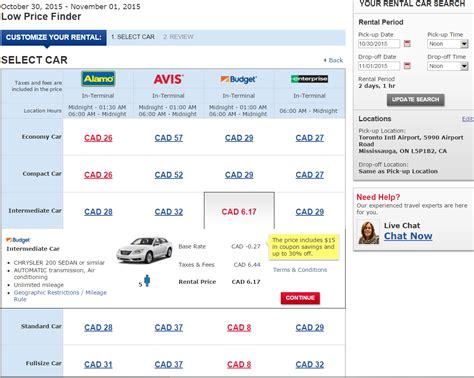Open Chat Now link
Image resolution: width=474 pixels, height=378 pixels.
[408, 236]
